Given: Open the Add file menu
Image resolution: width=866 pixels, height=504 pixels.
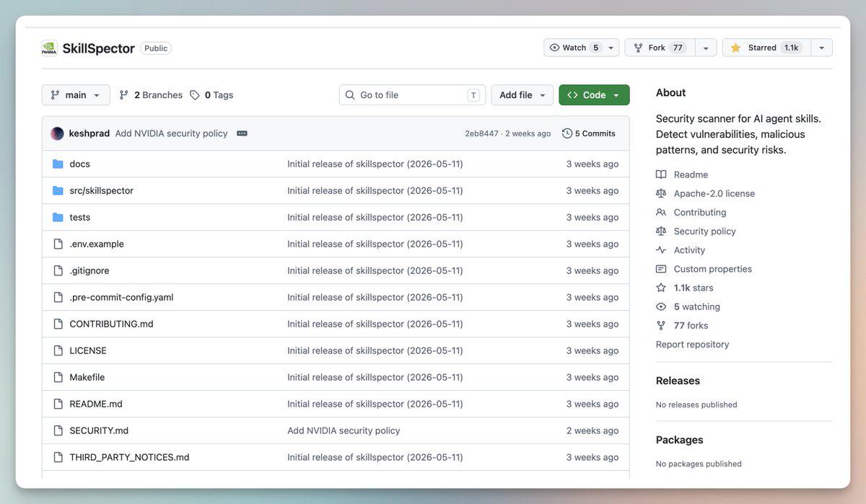Looking at the screenshot, I should pos(522,95).
